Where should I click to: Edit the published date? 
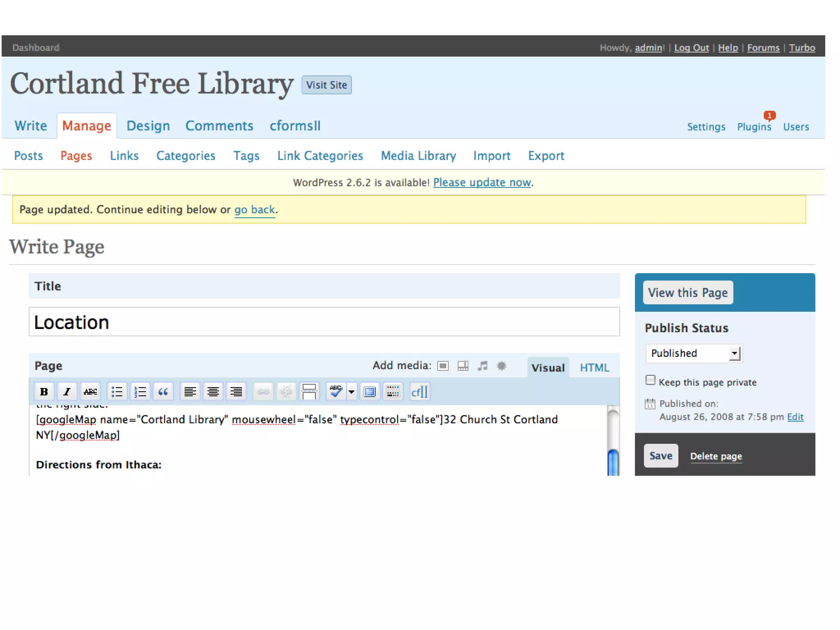(795, 417)
